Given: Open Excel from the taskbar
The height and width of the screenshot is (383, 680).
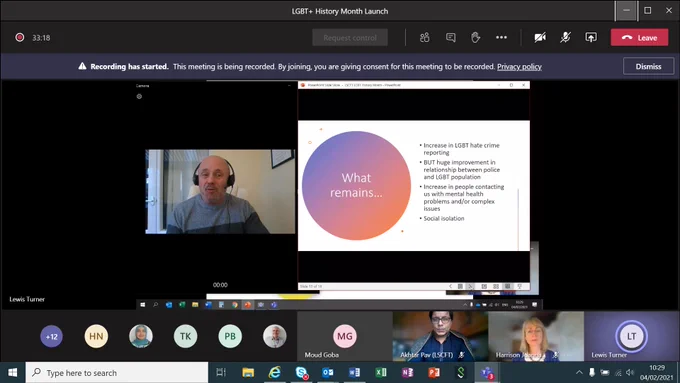Looking at the screenshot, I should pyautogui.click(x=381, y=373).
